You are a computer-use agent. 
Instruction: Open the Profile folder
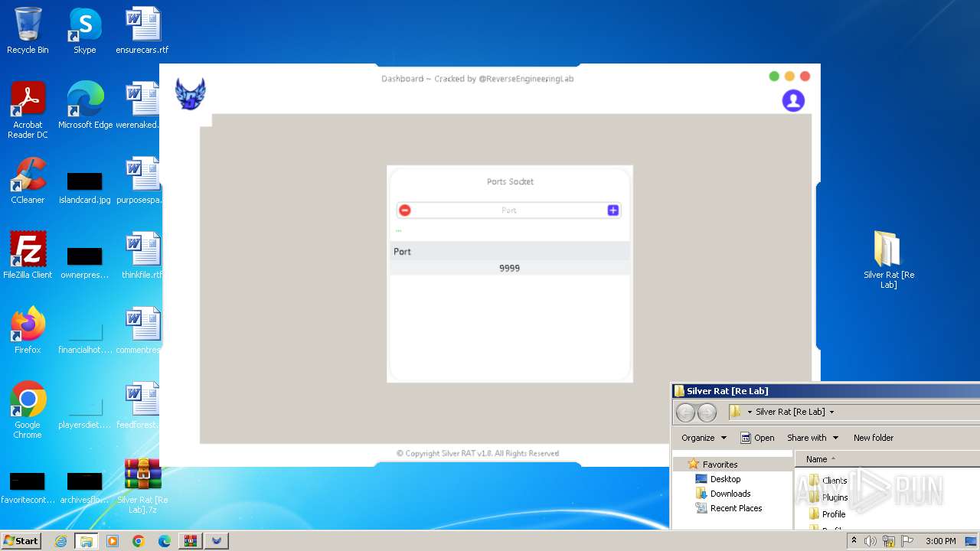827,514
